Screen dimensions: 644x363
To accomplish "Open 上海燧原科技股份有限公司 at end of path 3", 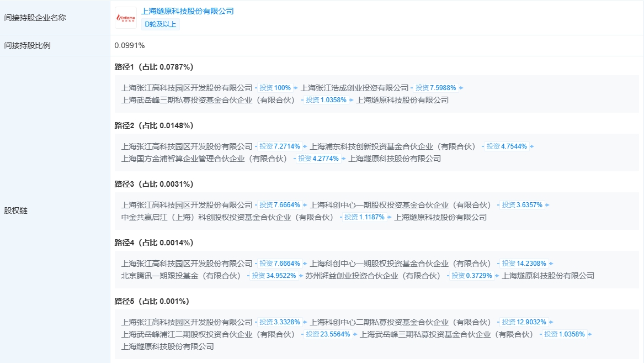I will coord(441,218).
